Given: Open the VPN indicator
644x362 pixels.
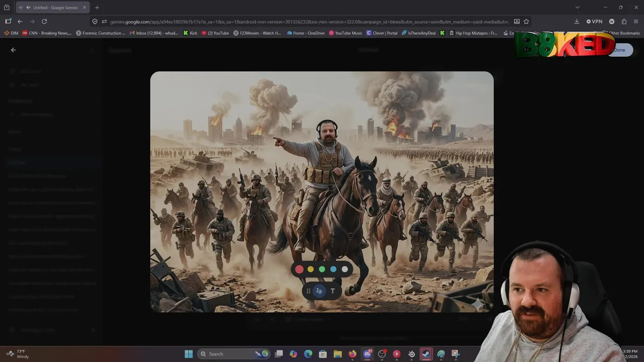Looking at the screenshot, I should (594, 22).
